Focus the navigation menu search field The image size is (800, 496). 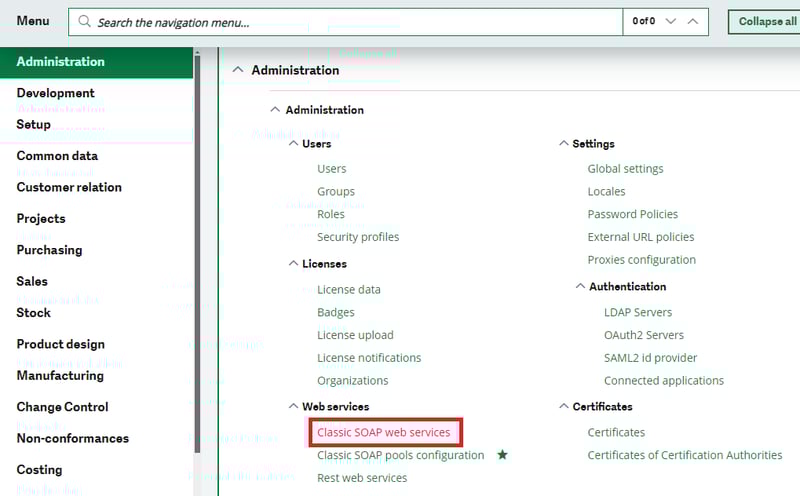350,21
